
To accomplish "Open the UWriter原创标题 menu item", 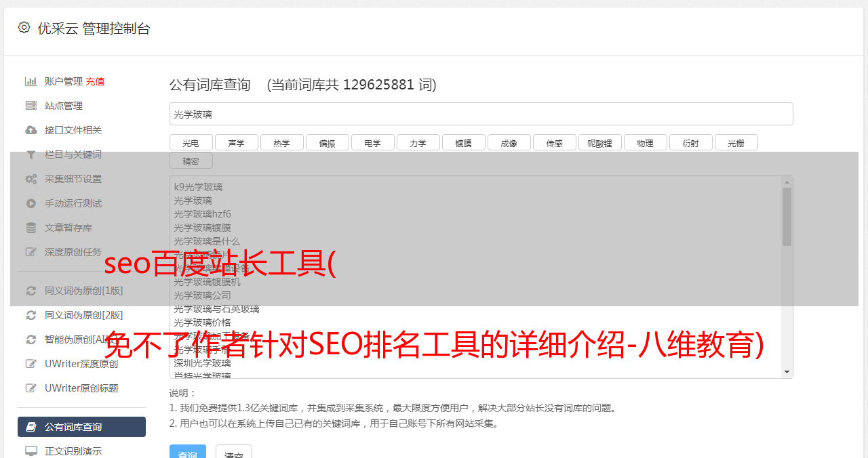I will (81, 388).
